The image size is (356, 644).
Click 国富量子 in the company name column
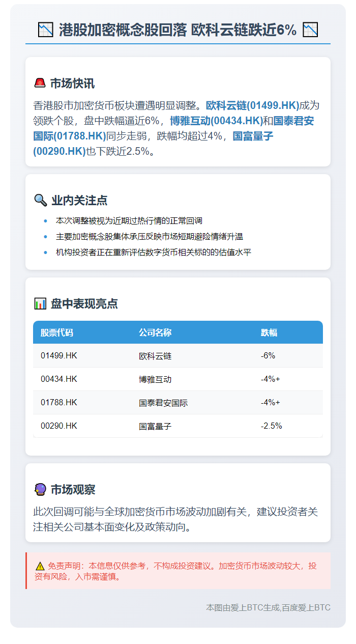(x=155, y=426)
